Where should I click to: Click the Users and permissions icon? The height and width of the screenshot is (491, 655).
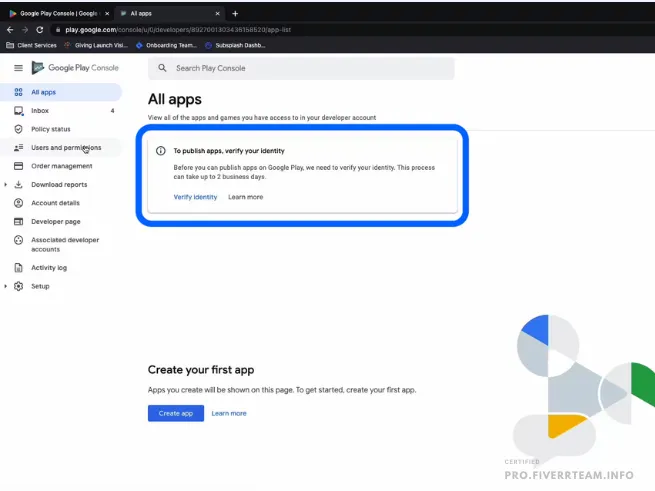pyautogui.click(x=18, y=148)
